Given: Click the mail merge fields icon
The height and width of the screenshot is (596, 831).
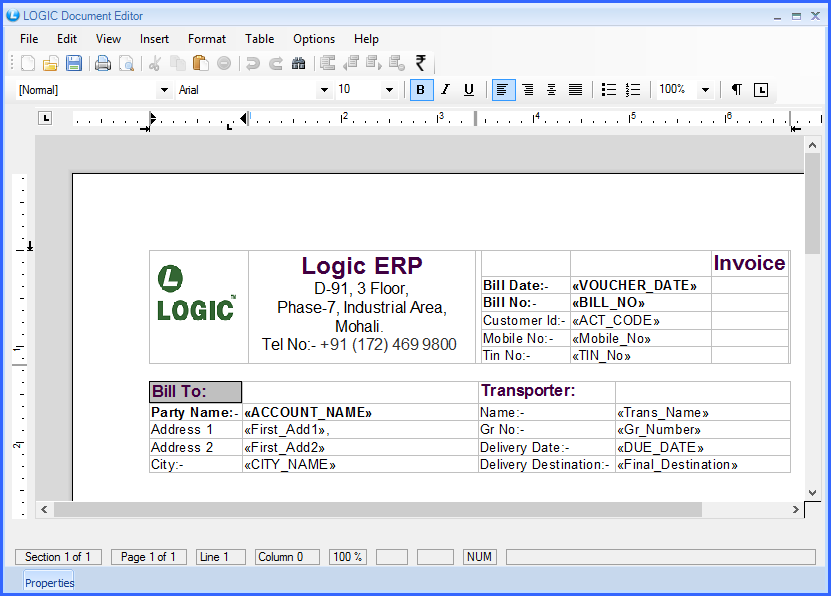Looking at the screenshot, I should point(328,63).
